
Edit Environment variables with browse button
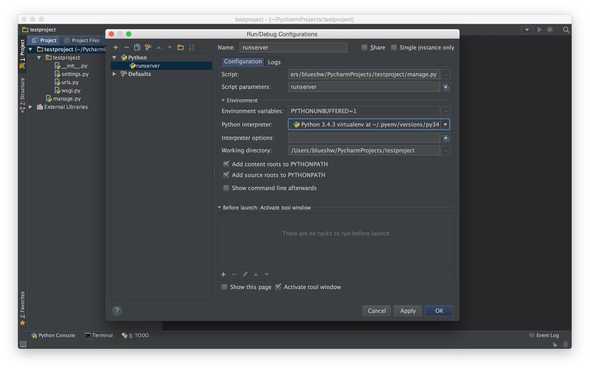click(445, 111)
